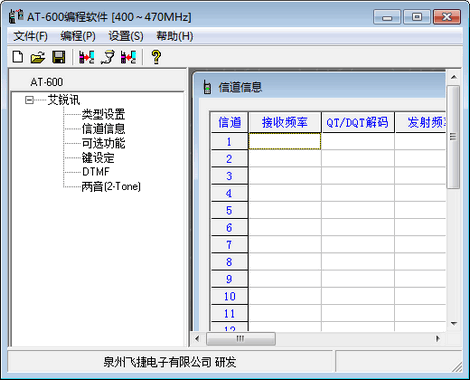Close the AT-600 programming window
Viewport: 470px width, 380px height.
pos(447,17)
